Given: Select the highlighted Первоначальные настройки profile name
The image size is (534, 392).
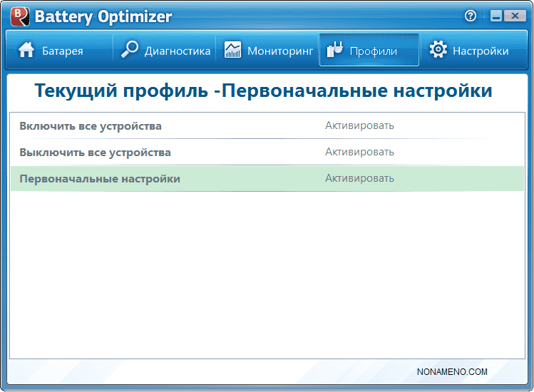Looking at the screenshot, I should (x=100, y=179).
